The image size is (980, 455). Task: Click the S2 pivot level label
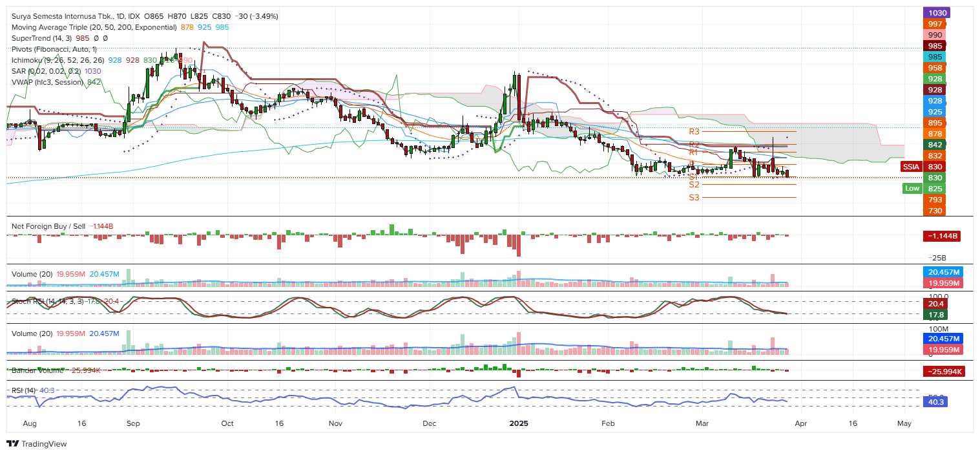(694, 185)
